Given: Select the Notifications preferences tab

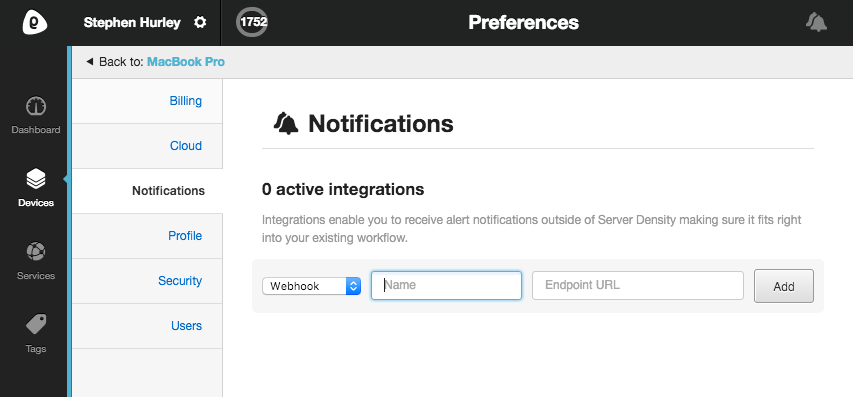Looking at the screenshot, I should [x=147, y=191].
